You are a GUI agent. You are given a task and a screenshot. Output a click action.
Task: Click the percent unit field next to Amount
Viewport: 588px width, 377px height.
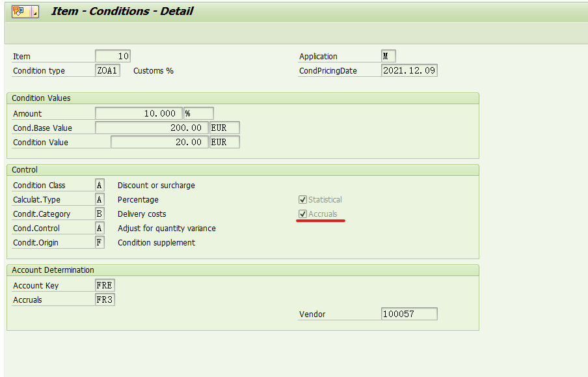tap(199, 113)
